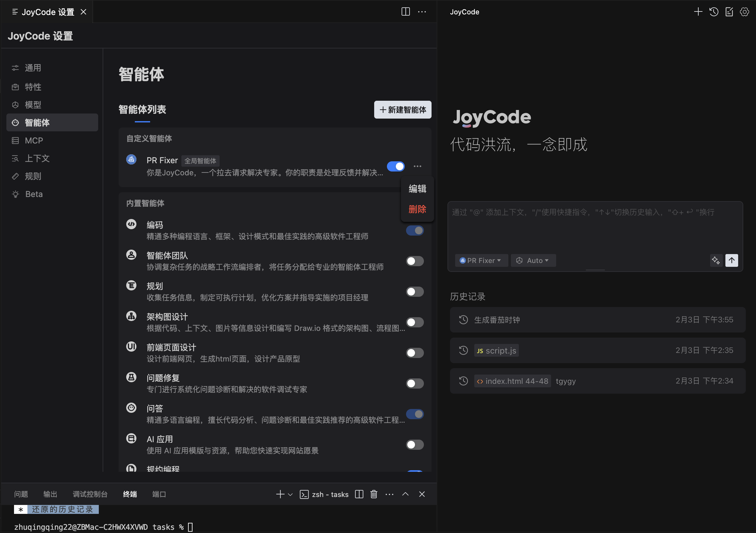The width and height of the screenshot is (756, 533).
Task: Click the prompt enhance sparkle icon
Action: point(716,260)
